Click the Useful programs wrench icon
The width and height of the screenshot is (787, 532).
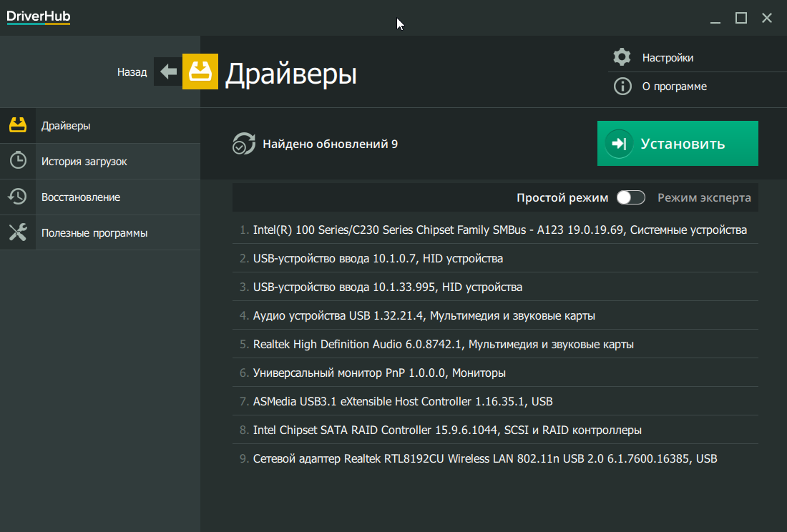[x=18, y=232]
